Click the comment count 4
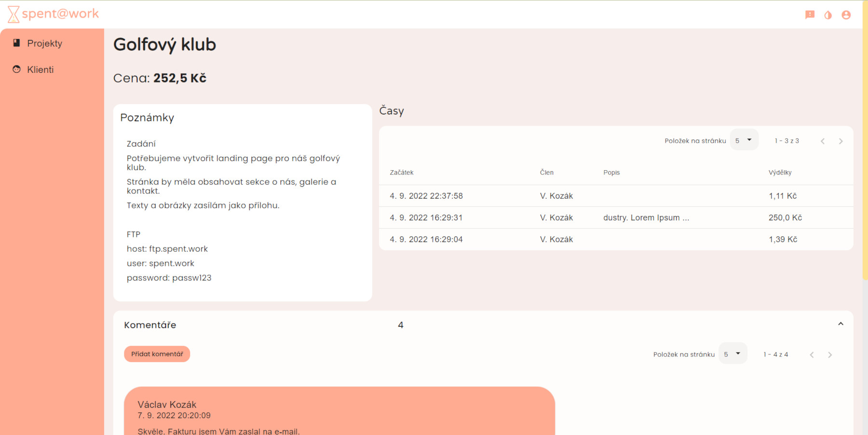The image size is (868, 435). pos(401,325)
